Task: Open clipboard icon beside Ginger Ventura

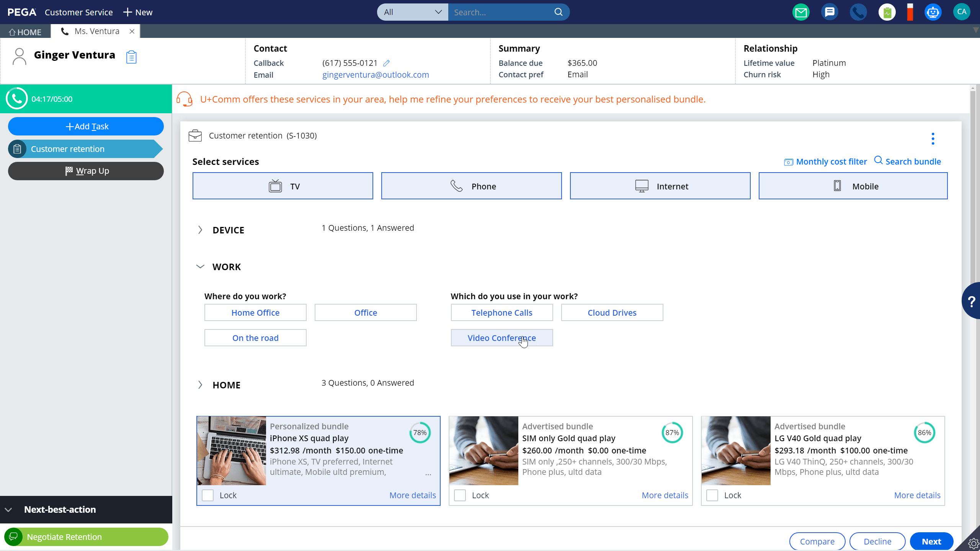Action: [x=131, y=57]
